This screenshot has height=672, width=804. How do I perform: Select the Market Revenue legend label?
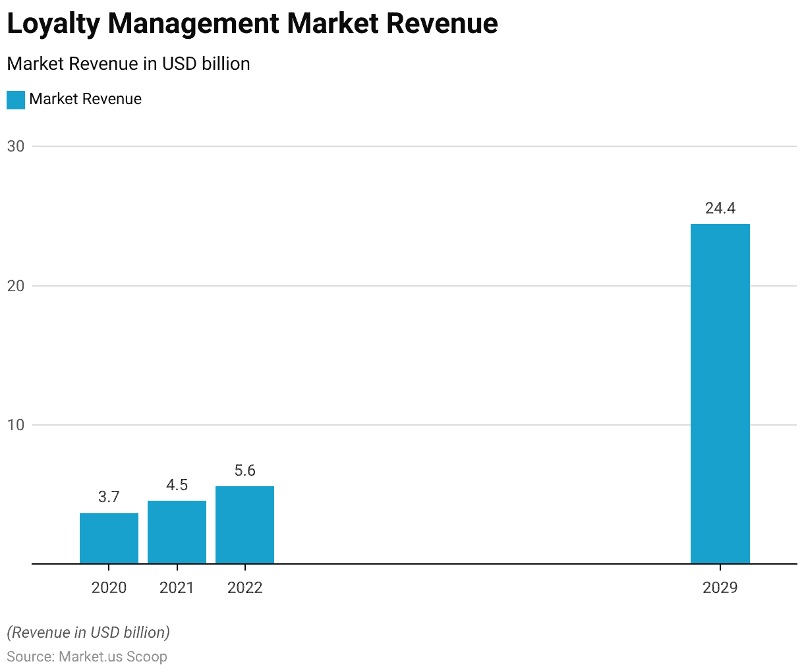[85, 99]
